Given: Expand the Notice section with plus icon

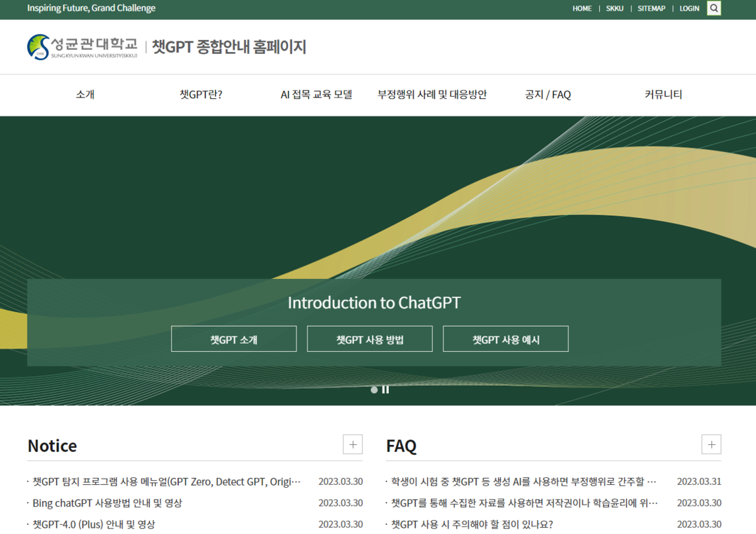Looking at the screenshot, I should click(x=352, y=444).
